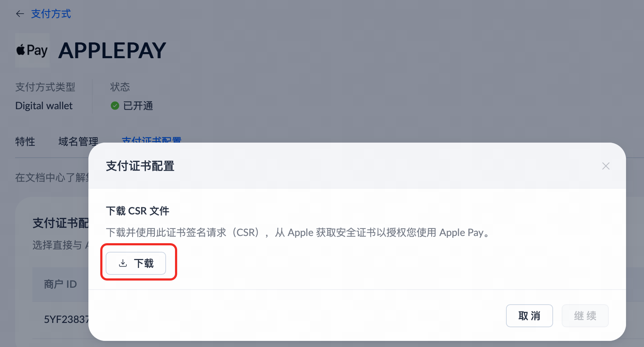Click the 取消 button in the dialog
The width and height of the screenshot is (644, 347).
[529, 316]
